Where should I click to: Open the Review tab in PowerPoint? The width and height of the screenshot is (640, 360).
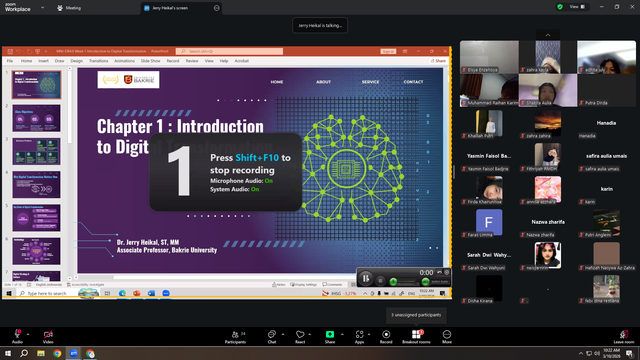192,61
